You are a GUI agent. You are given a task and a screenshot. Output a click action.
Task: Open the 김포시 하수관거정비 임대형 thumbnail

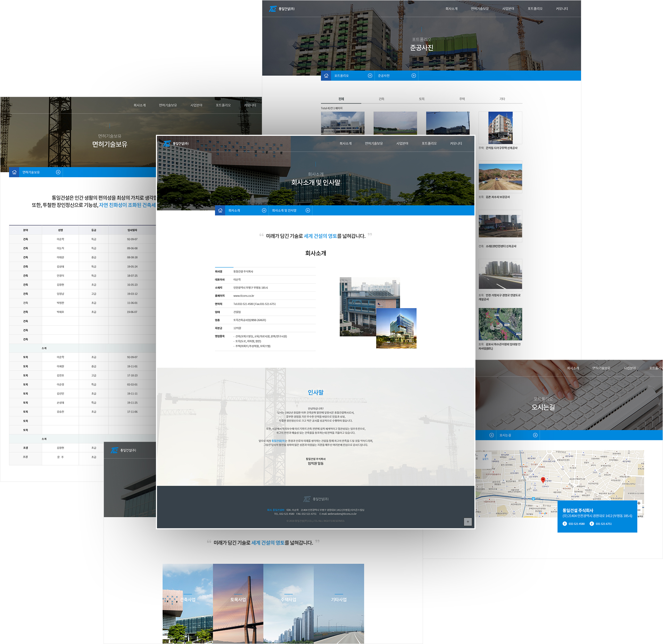click(x=500, y=324)
